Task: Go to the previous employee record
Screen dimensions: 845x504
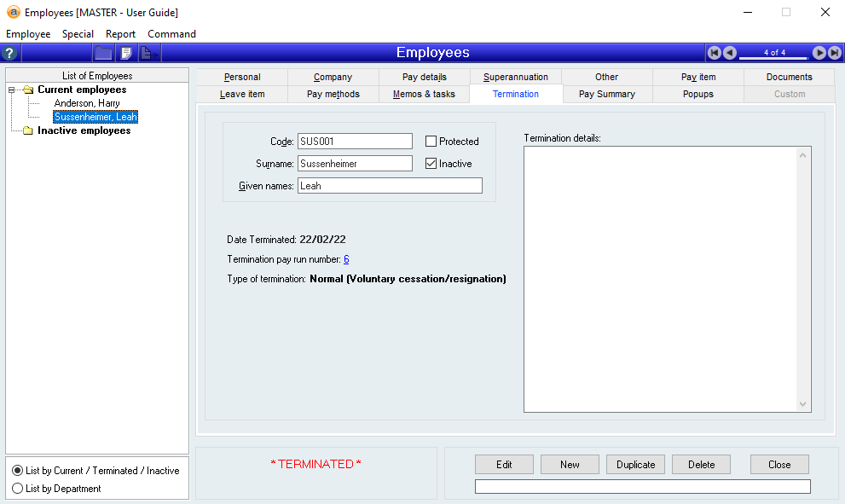Action: point(730,53)
